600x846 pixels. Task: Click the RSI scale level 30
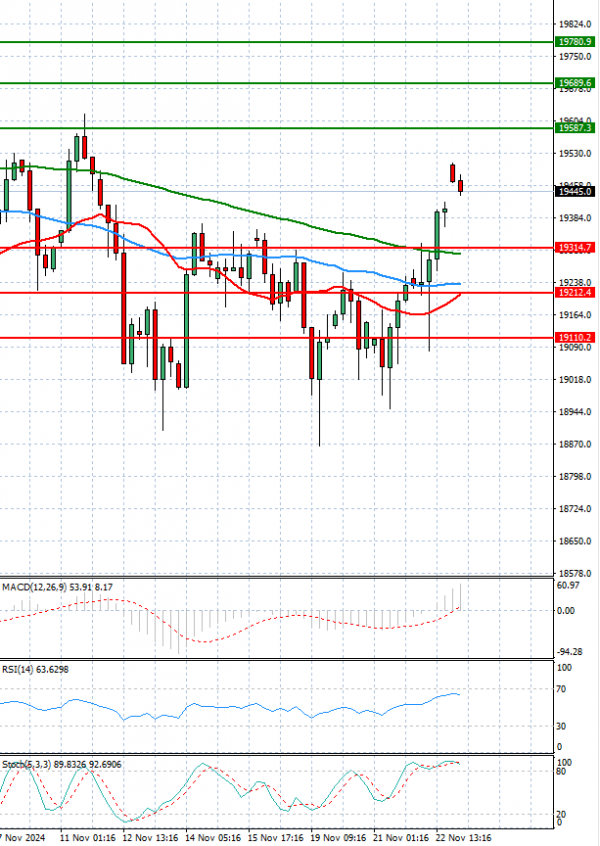(x=561, y=726)
